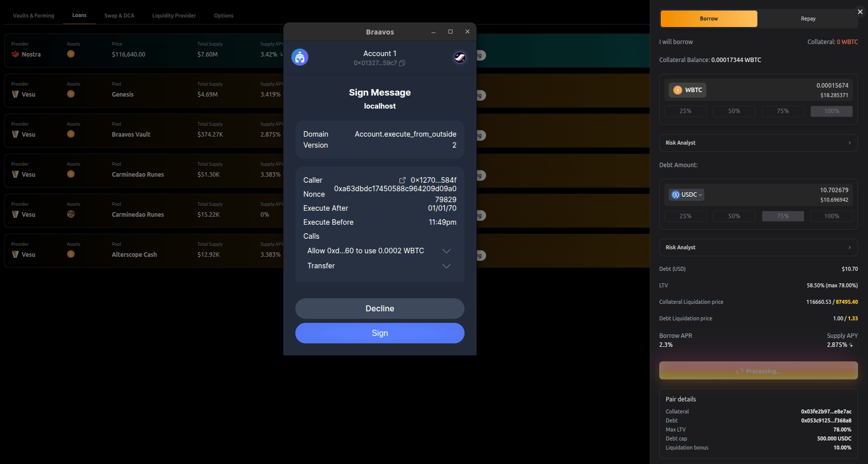Set WBTC collateral to 100%
This screenshot has height=464, width=868.
coord(831,111)
